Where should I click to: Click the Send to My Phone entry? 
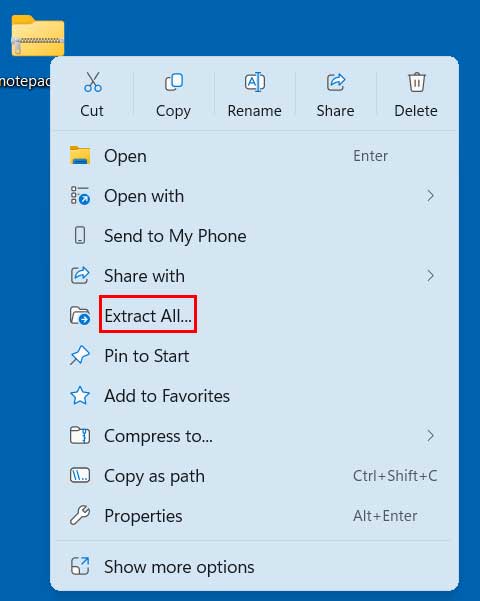[x=254, y=235]
